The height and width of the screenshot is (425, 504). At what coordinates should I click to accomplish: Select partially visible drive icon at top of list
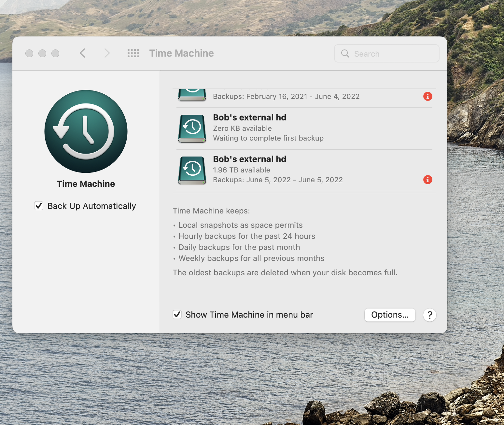(x=192, y=95)
